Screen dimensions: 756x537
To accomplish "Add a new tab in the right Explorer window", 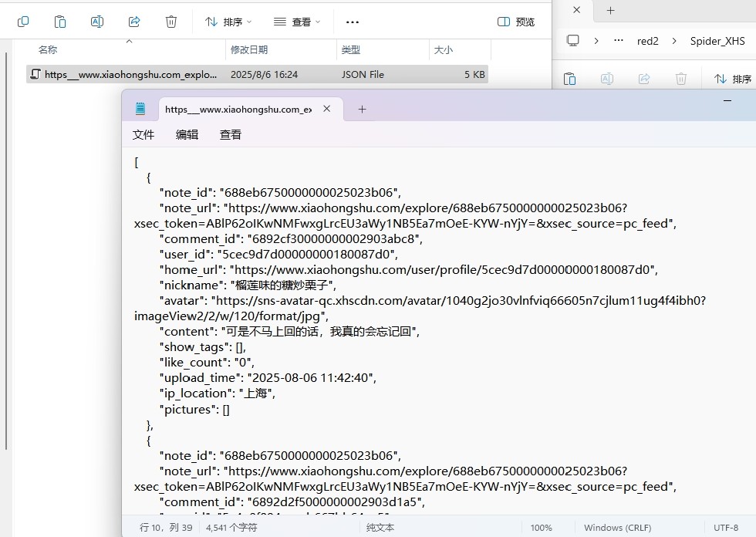I will click(610, 11).
